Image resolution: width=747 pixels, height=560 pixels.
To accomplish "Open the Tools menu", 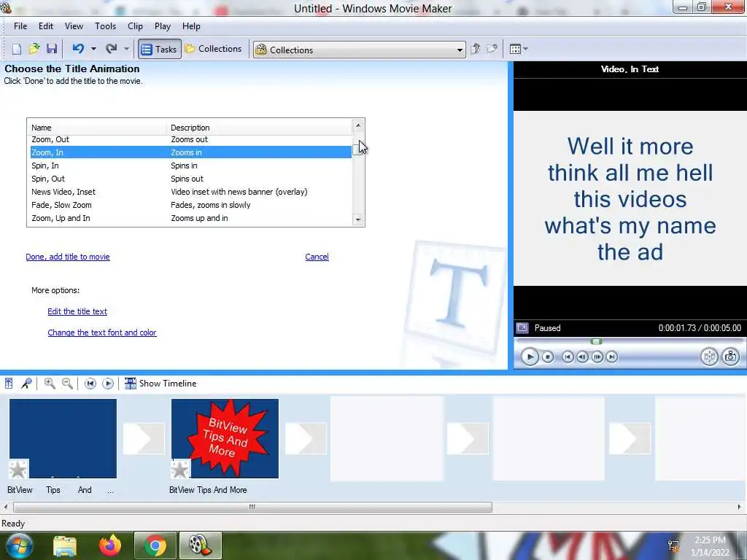I will tap(105, 26).
